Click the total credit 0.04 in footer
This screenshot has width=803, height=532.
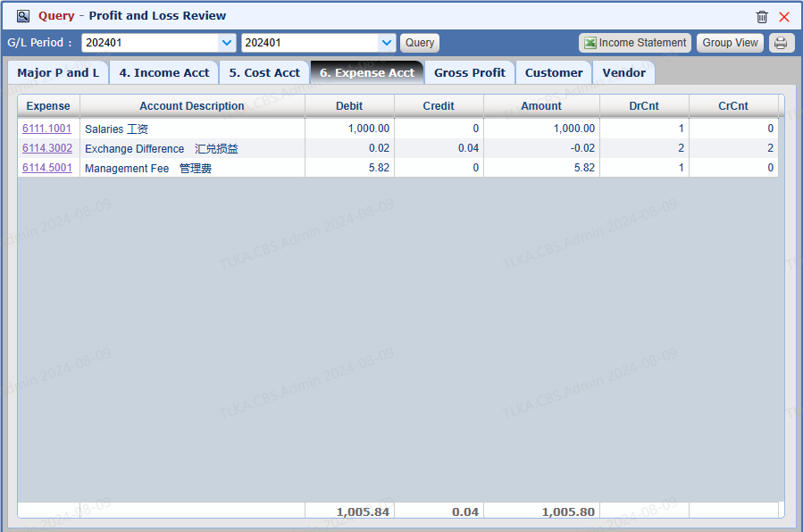[465, 511]
